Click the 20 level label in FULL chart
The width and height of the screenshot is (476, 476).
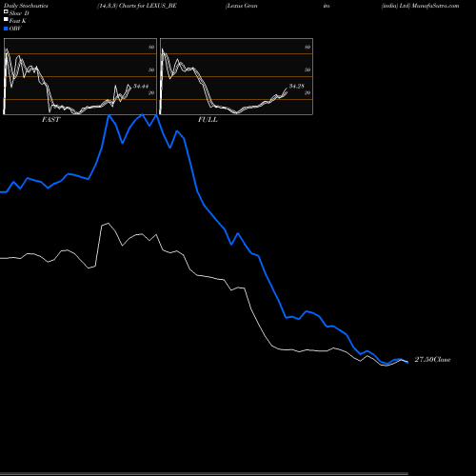coord(307,92)
